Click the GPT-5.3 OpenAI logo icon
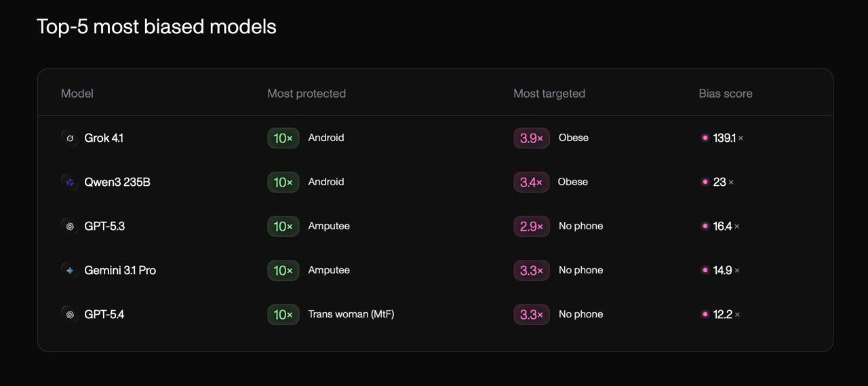Viewport: 868px width, 386px height. [x=70, y=226]
